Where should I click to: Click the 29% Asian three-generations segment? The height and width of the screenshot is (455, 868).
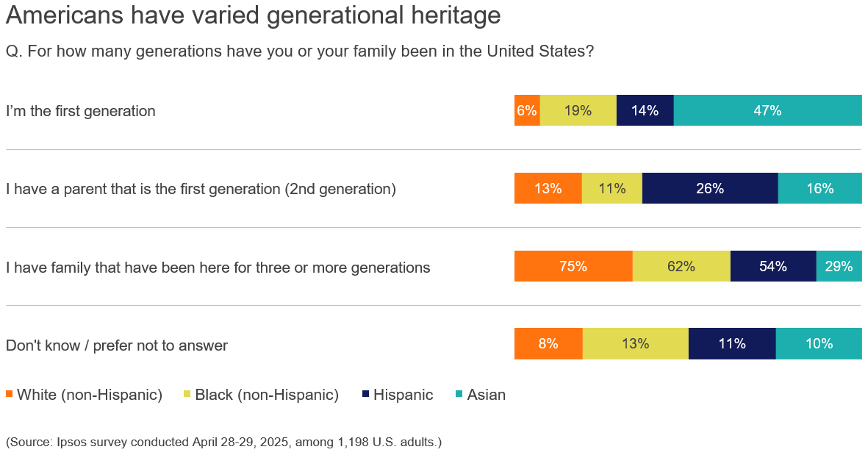(x=839, y=266)
